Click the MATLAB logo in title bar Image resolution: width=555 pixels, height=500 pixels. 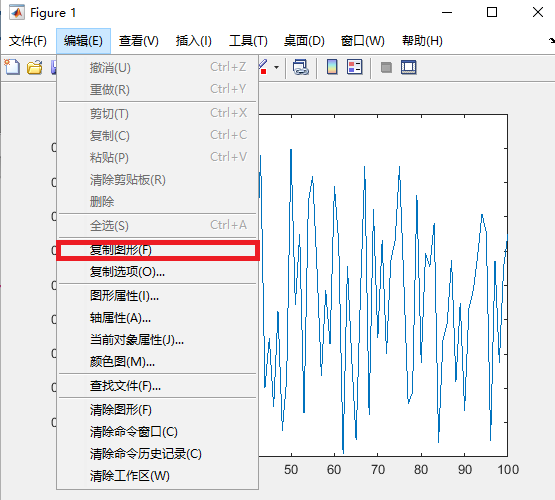click(x=17, y=13)
